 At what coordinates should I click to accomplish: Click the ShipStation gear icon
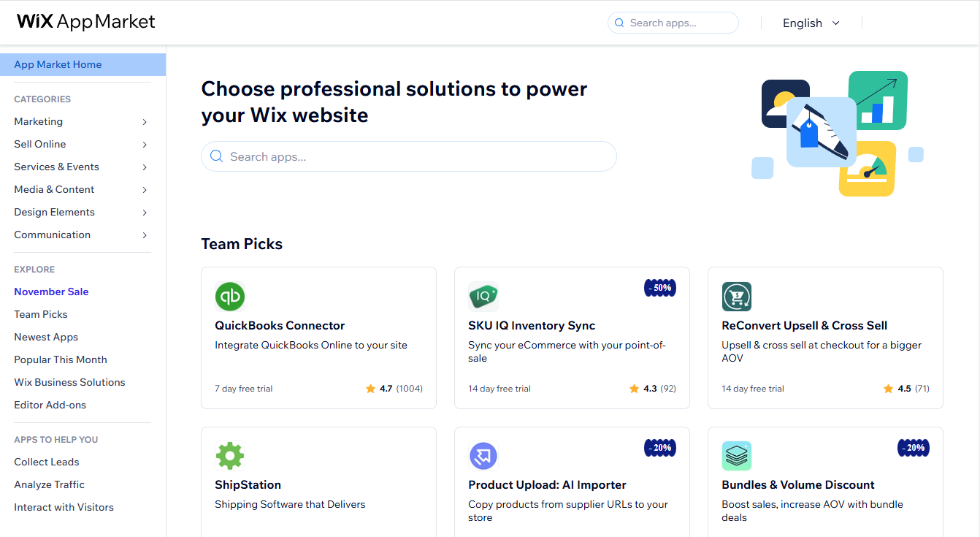pyautogui.click(x=230, y=456)
